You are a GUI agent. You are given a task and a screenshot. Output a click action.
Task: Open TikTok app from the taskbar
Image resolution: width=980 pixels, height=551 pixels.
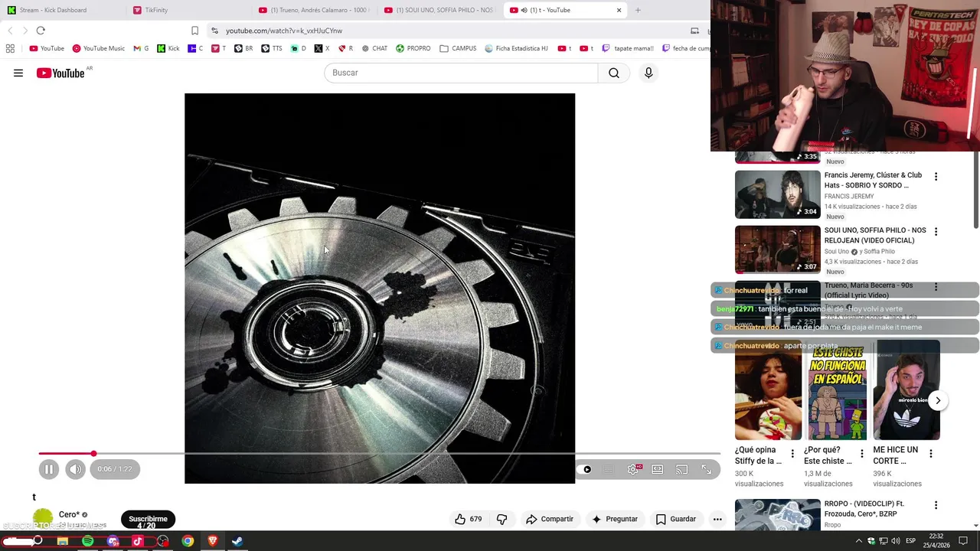138,541
